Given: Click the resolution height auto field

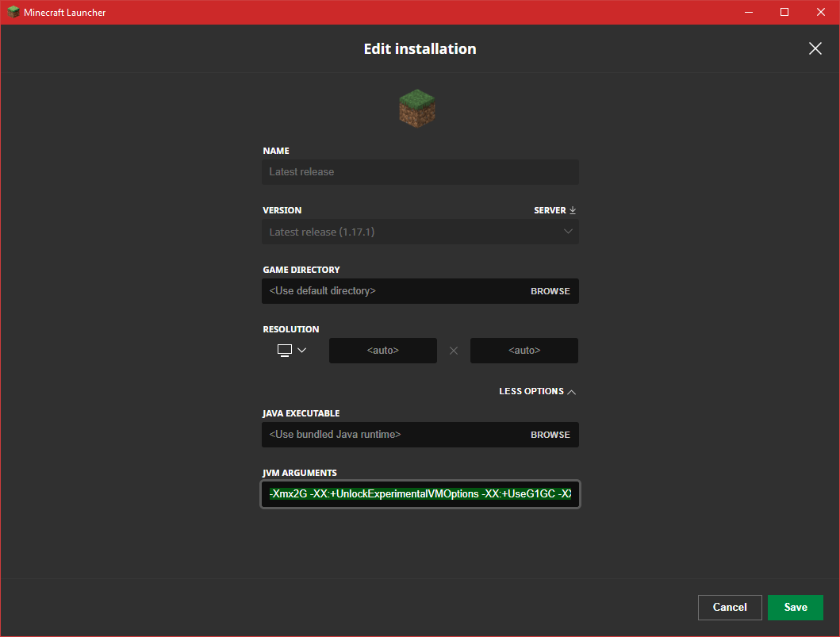Looking at the screenshot, I should coord(524,351).
